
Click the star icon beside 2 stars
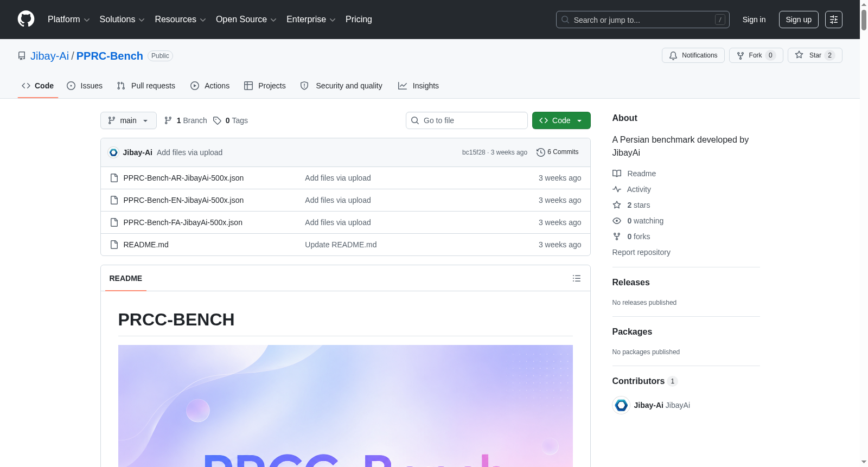tap(617, 205)
